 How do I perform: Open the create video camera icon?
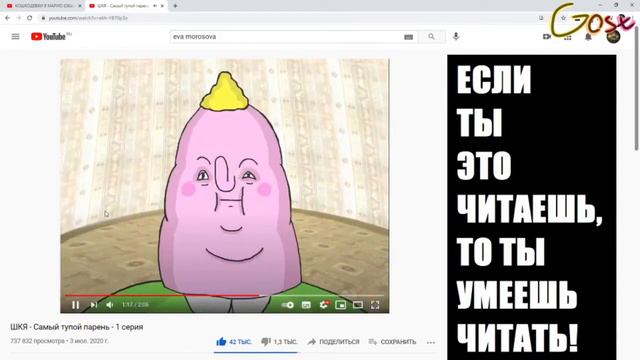(x=547, y=37)
